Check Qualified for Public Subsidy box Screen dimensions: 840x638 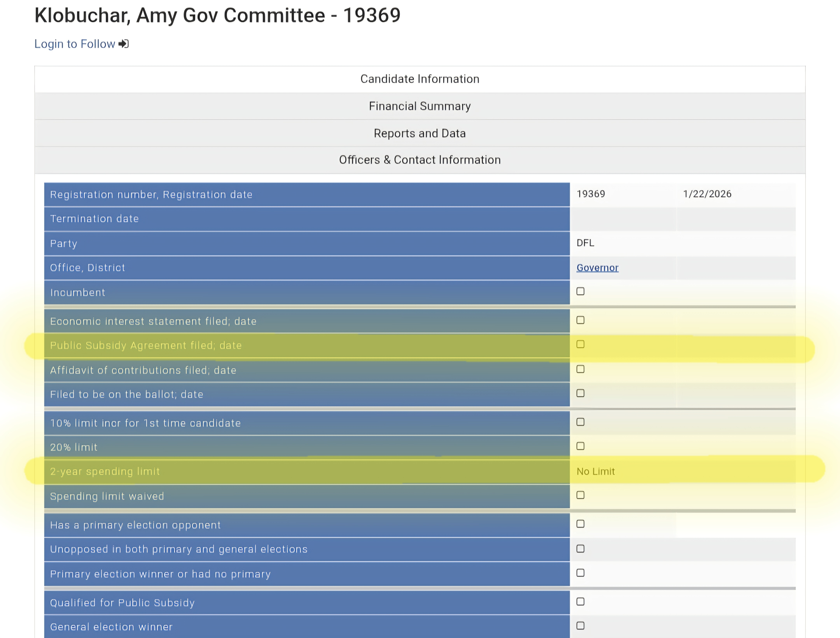pos(580,601)
